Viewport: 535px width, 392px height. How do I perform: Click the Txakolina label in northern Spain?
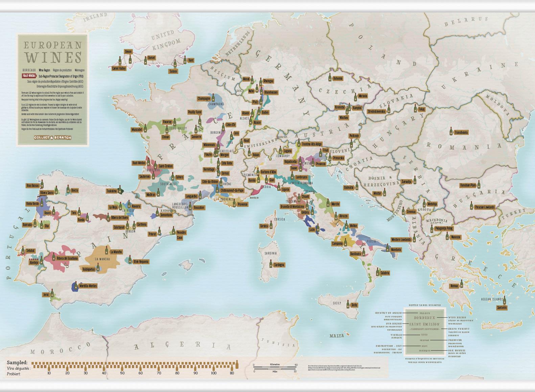[112, 191]
